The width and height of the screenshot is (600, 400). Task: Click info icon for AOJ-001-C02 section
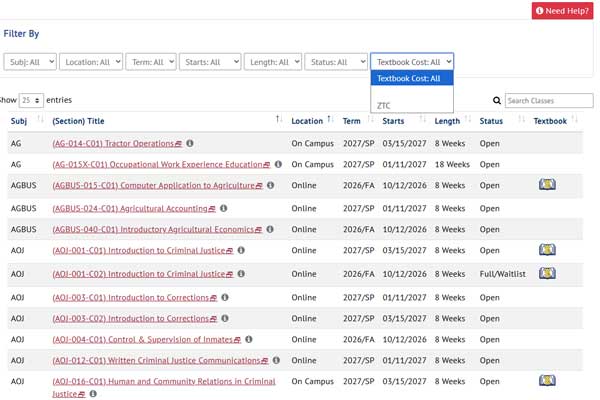[x=241, y=274]
